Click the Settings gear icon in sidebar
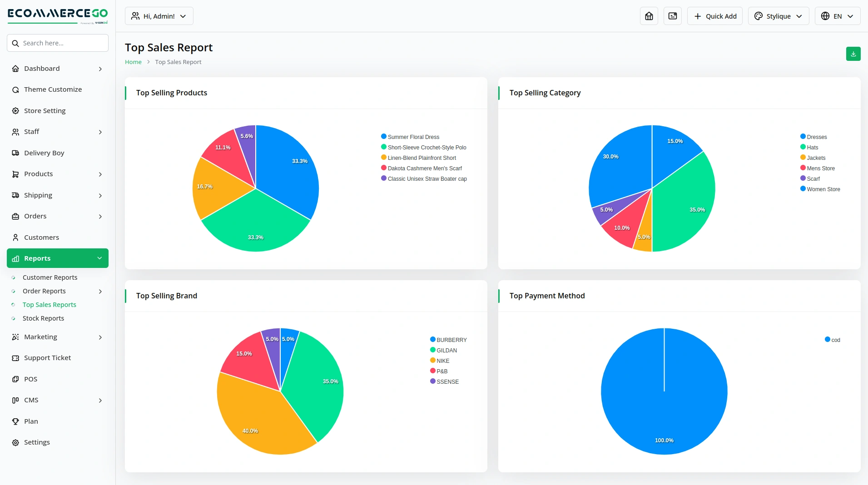Viewport: 868px width, 485px height. pyautogui.click(x=15, y=442)
